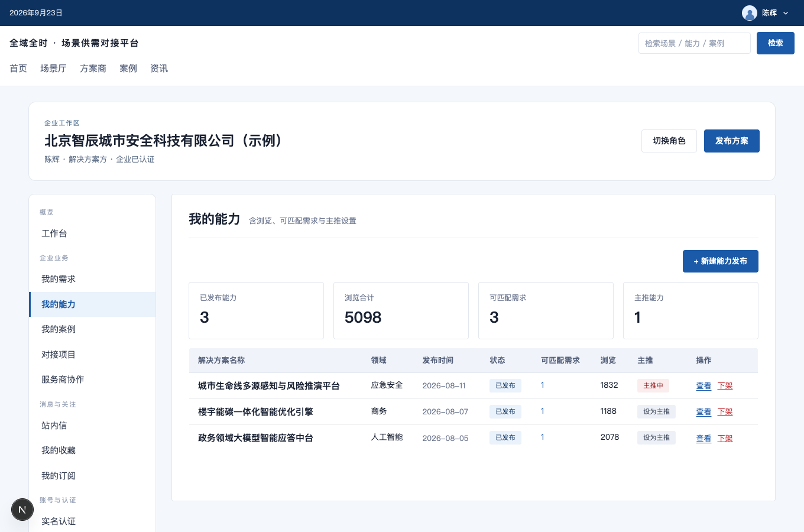Screen dimensions: 804x532
Task: Click the 解决方案名称 column header
Action: click(x=222, y=360)
